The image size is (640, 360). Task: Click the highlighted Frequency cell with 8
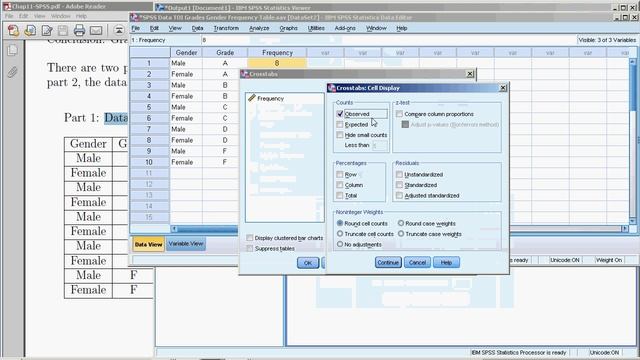[277, 63]
